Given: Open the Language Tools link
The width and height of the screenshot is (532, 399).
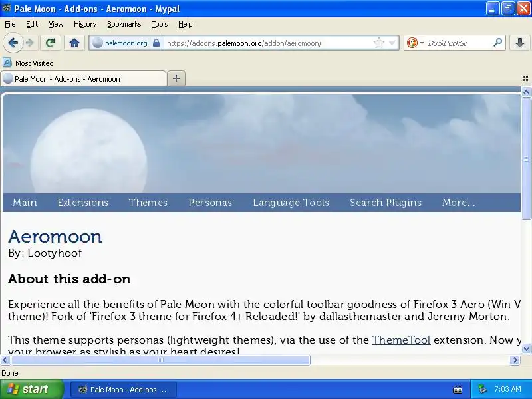Looking at the screenshot, I should click(x=291, y=203).
